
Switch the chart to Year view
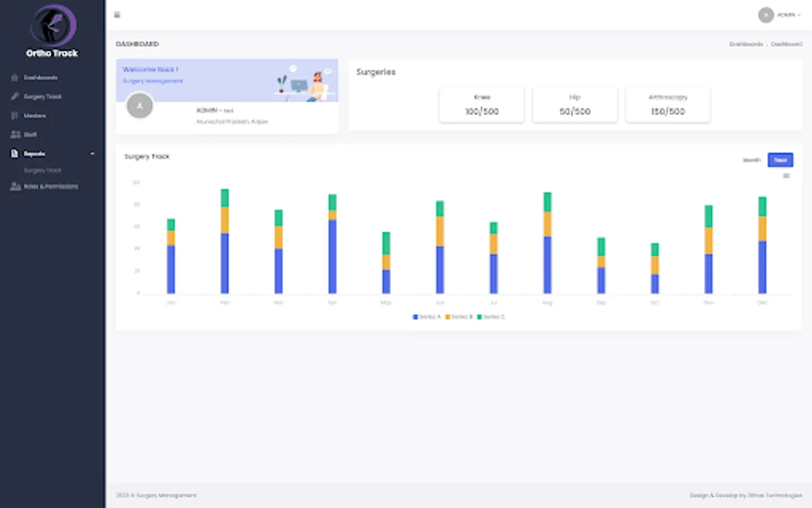point(780,160)
